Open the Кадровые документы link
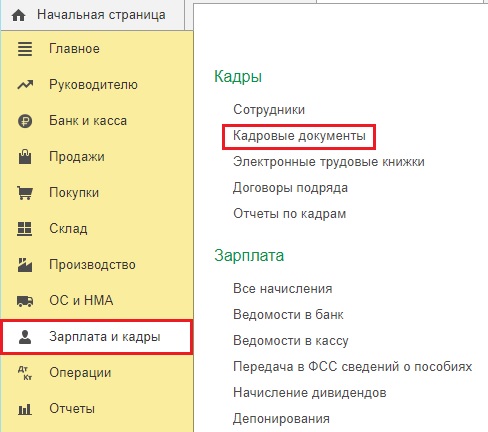Viewport: 488px width, 432px height. [x=299, y=136]
